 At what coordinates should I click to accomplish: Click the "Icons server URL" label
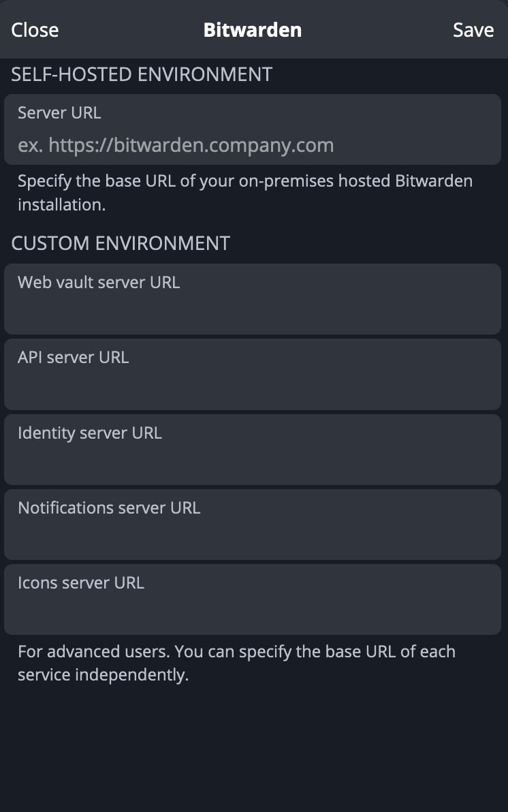point(81,582)
